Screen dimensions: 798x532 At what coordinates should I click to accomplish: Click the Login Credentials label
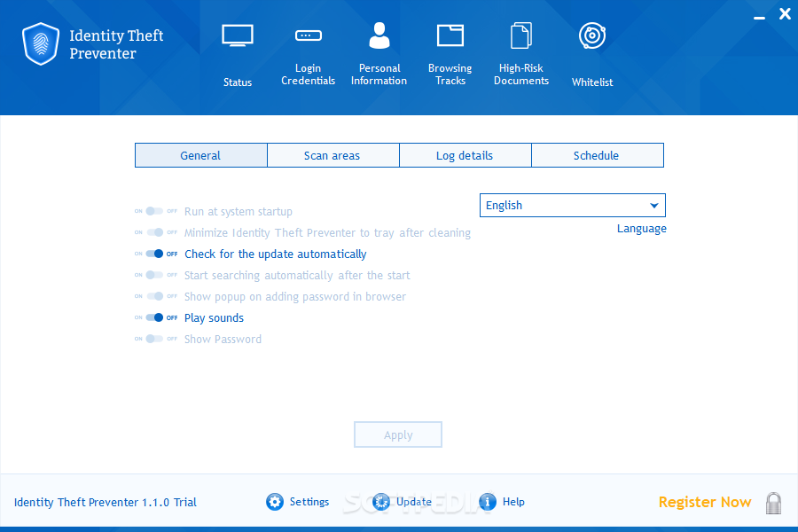308,74
